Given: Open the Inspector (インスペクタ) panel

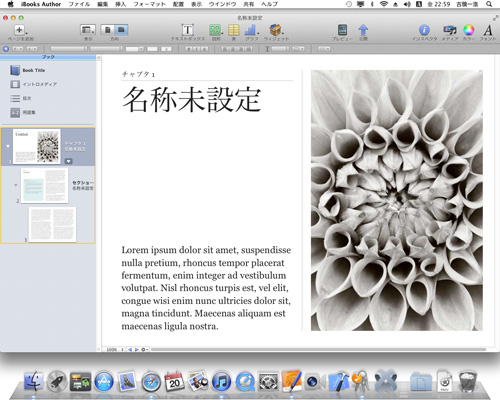Looking at the screenshot, I should (424, 30).
